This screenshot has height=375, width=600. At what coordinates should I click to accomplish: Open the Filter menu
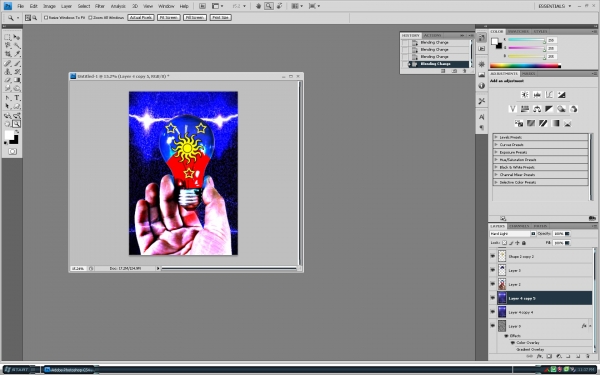click(99, 6)
